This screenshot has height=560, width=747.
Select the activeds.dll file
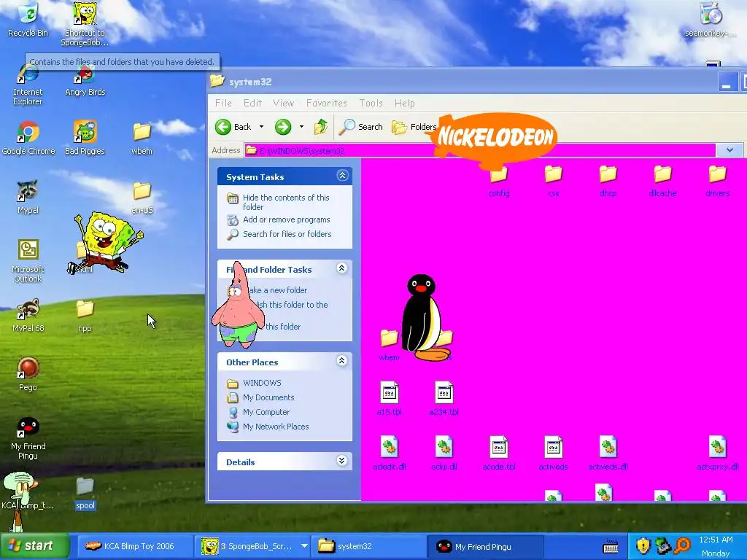click(608, 454)
